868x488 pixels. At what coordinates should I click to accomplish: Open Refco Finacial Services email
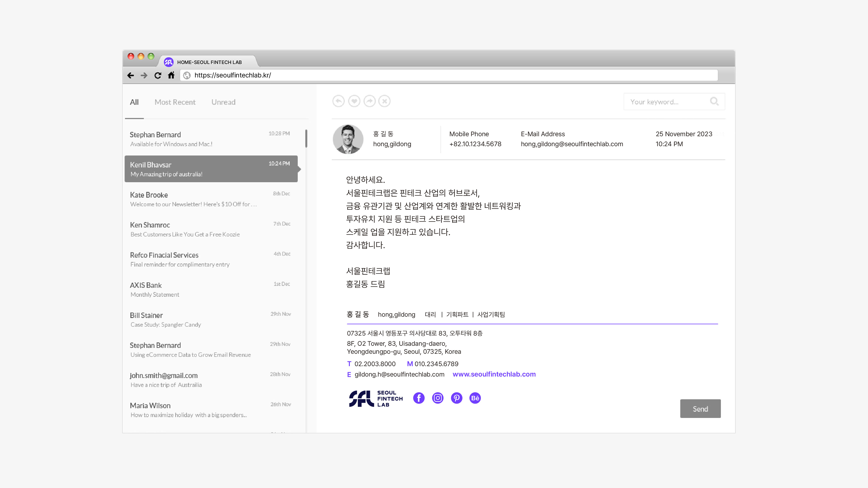[x=211, y=259]
